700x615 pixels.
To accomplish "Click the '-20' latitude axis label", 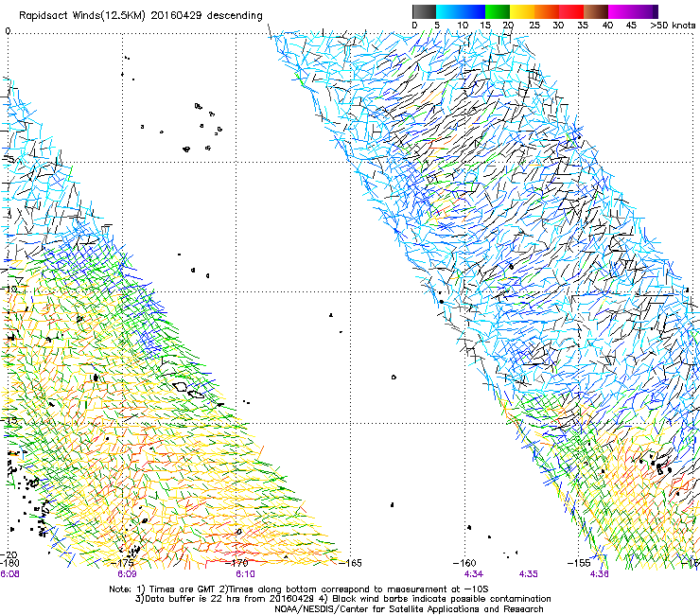I will click(9, 555).
